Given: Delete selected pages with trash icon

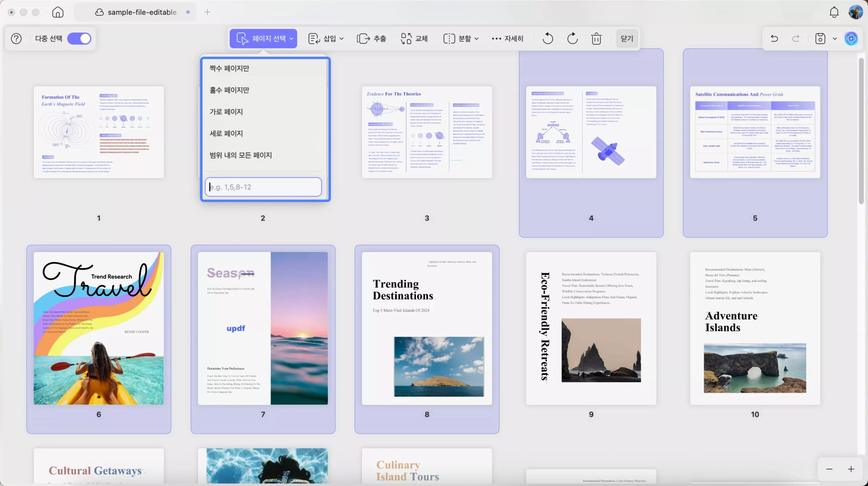Looking at the screenshot, I should coord(596,39).
